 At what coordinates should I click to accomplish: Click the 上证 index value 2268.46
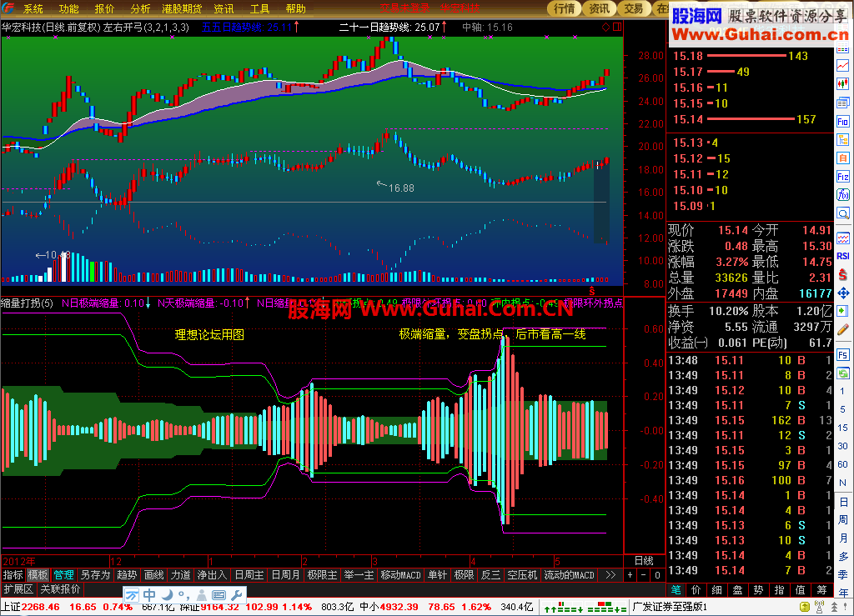pyautogui.click(x=40, y=607)
